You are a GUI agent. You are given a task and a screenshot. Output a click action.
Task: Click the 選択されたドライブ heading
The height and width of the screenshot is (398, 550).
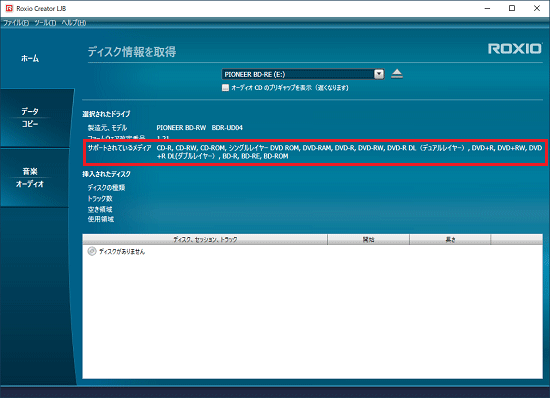(106, 114)
